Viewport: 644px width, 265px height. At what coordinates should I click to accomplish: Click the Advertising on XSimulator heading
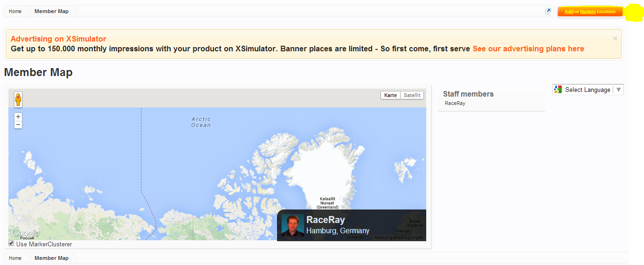point(58,39)
